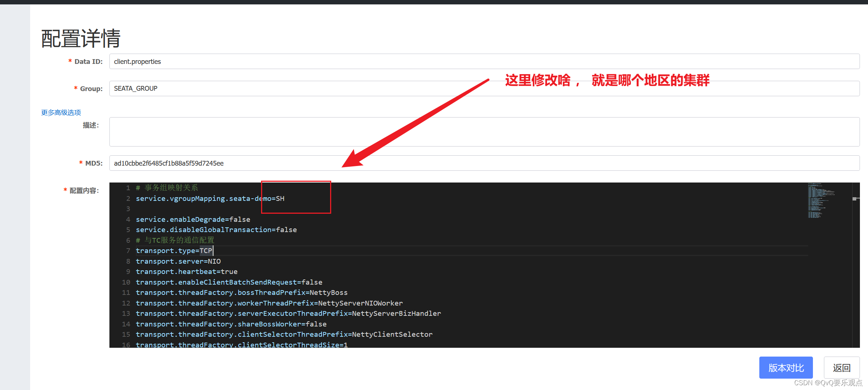Click the line service.disableGlobalTransaction=false
Screen dimensions: 868x390
[x=216, y=230]
